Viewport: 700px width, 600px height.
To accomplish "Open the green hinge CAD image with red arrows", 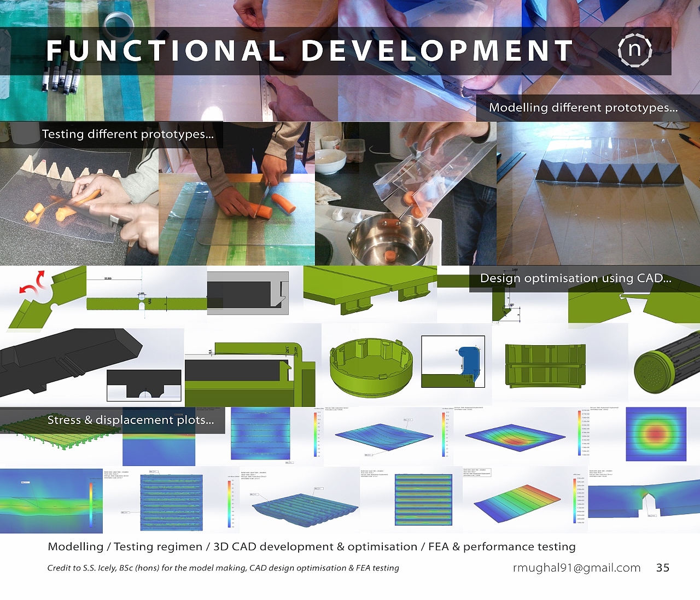I will 43,298.
